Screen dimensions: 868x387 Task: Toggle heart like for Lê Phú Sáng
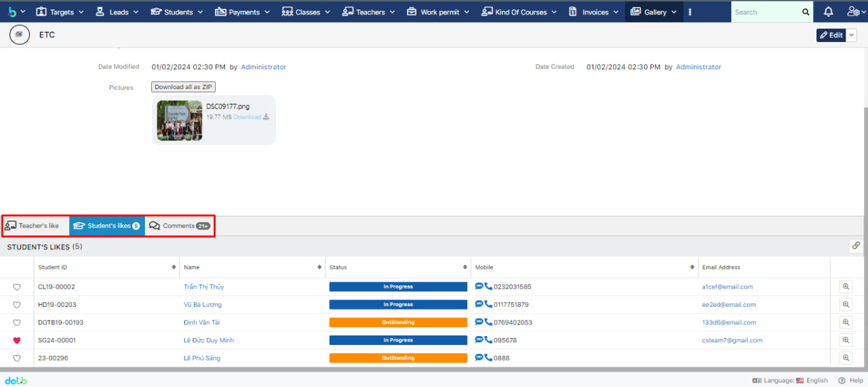point(17,358)
